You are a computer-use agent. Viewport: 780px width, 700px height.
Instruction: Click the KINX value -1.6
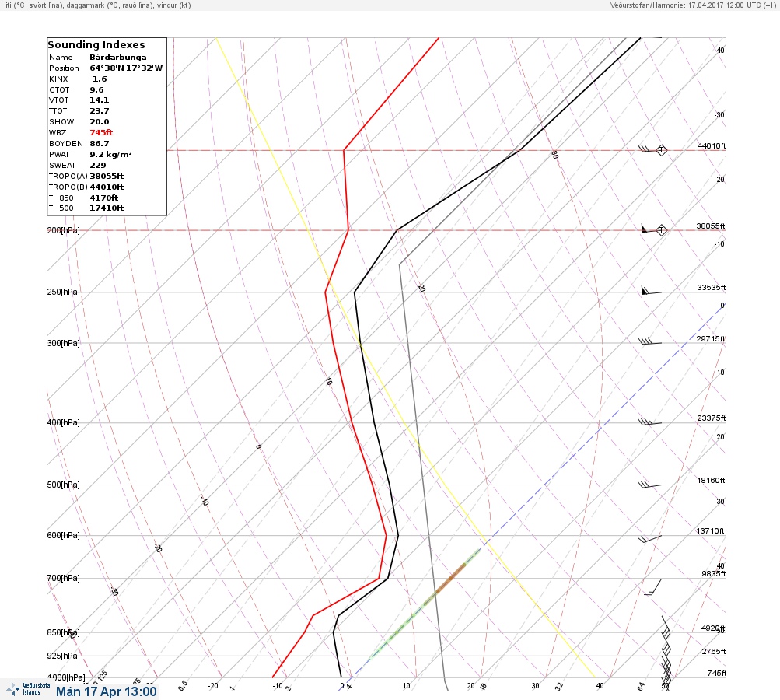point(98,79)
